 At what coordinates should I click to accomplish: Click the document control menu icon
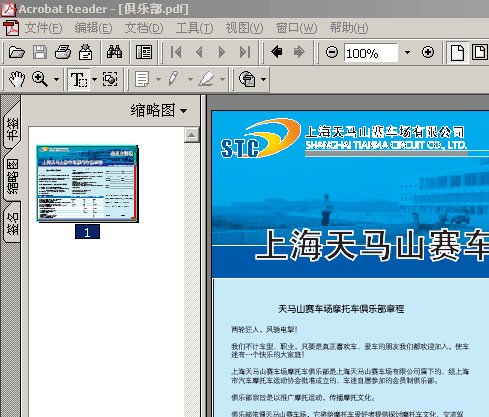(11, 28)
